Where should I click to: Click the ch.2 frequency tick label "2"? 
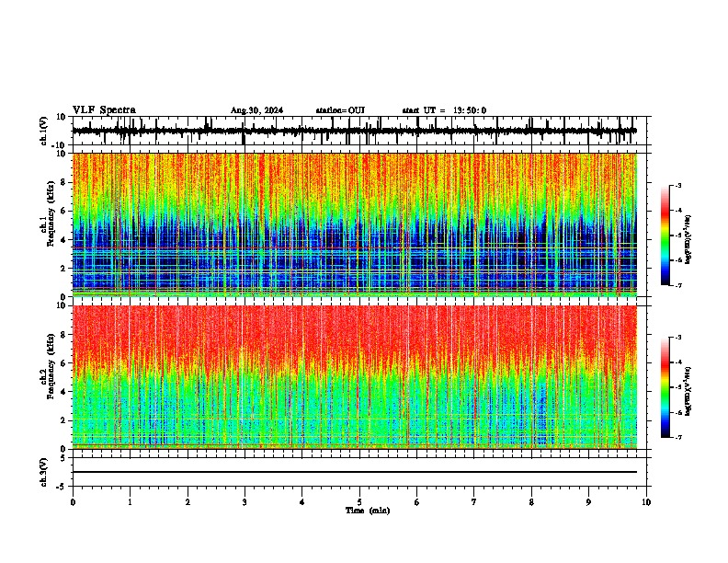(x=63, y=420)
